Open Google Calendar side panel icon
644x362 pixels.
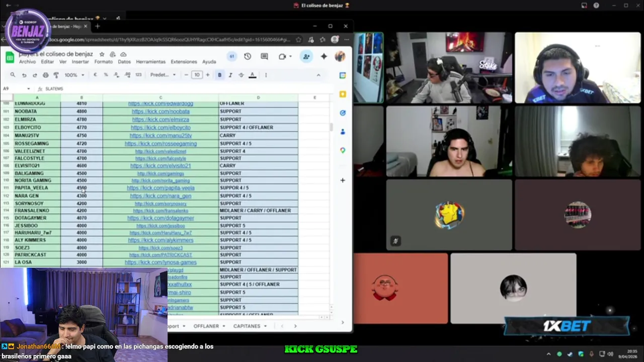[x=343, y=75]
